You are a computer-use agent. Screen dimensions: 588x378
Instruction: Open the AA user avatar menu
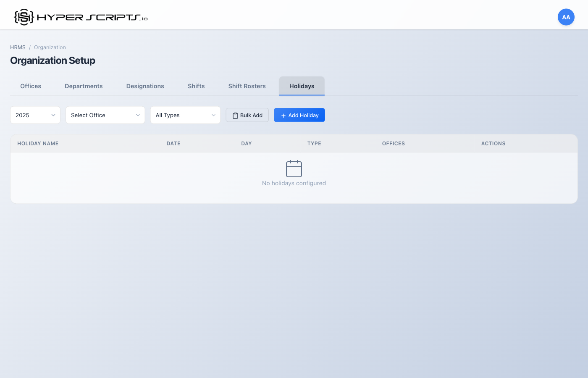pyautogui.click(x=566, y=17)
